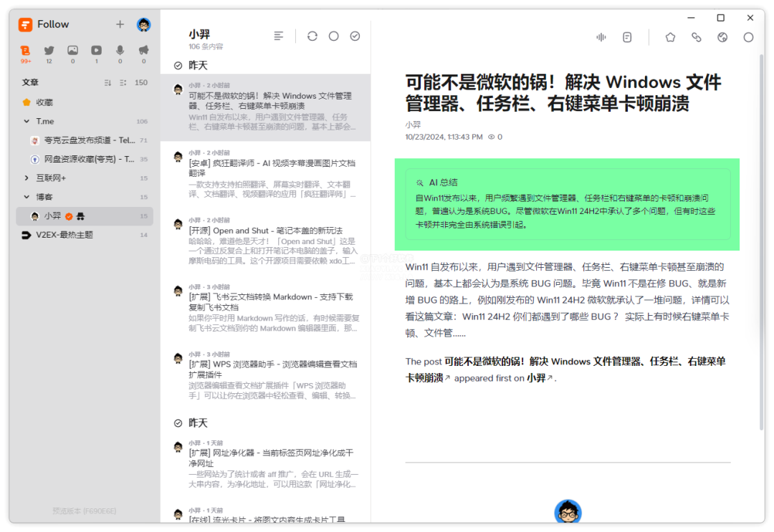Viewport: 774px width, 532px height.
Task: Add a new feed with plus icon
Action: [120, 24]
